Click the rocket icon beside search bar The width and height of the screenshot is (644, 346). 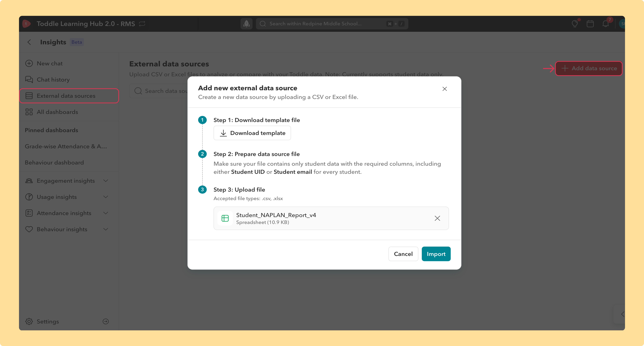click(x=246, y=24)
